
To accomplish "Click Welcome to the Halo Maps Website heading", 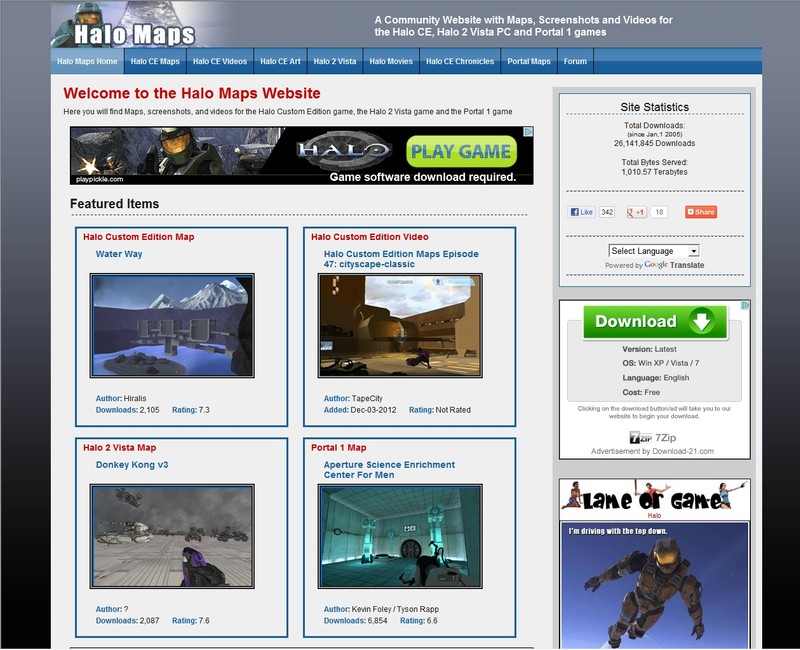I will 192,93.
